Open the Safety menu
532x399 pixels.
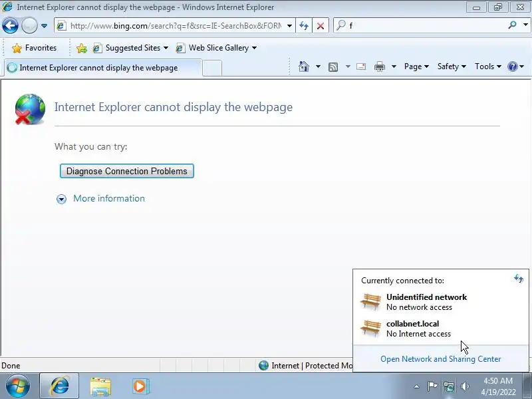[x=452, y=66]
